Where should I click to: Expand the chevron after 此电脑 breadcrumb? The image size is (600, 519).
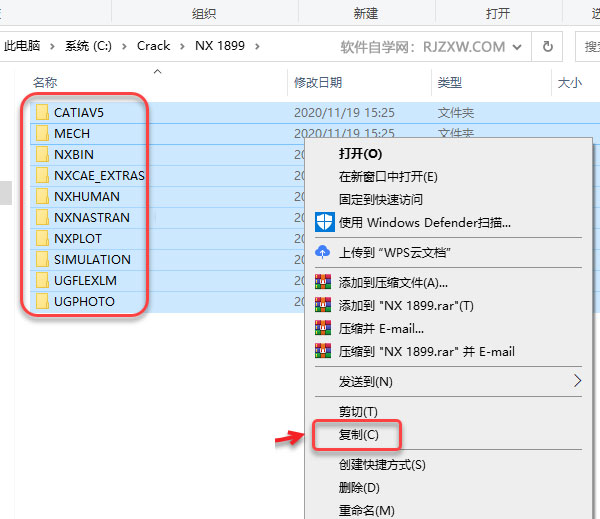52,47
